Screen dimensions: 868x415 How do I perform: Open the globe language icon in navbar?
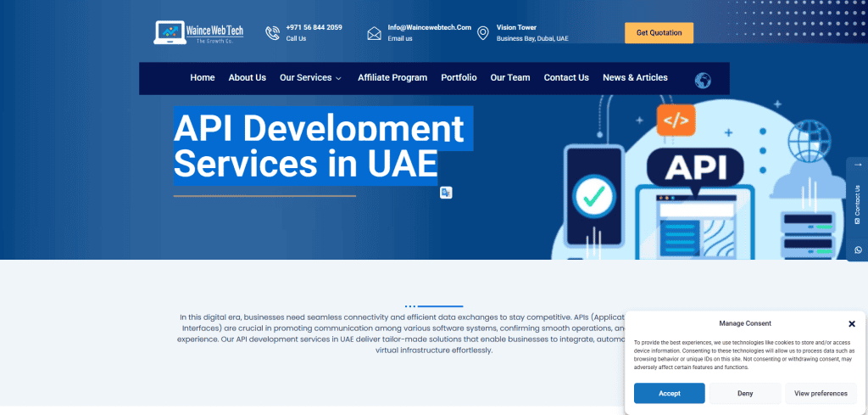point(703,81)
